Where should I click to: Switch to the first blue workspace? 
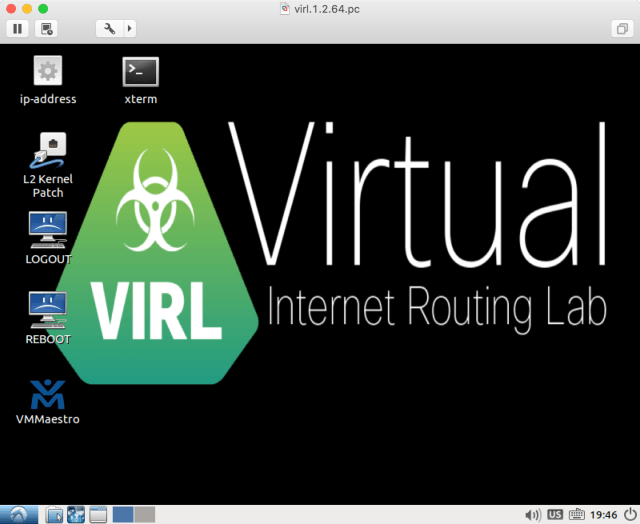pyautogui.click(x=123, y=515)
